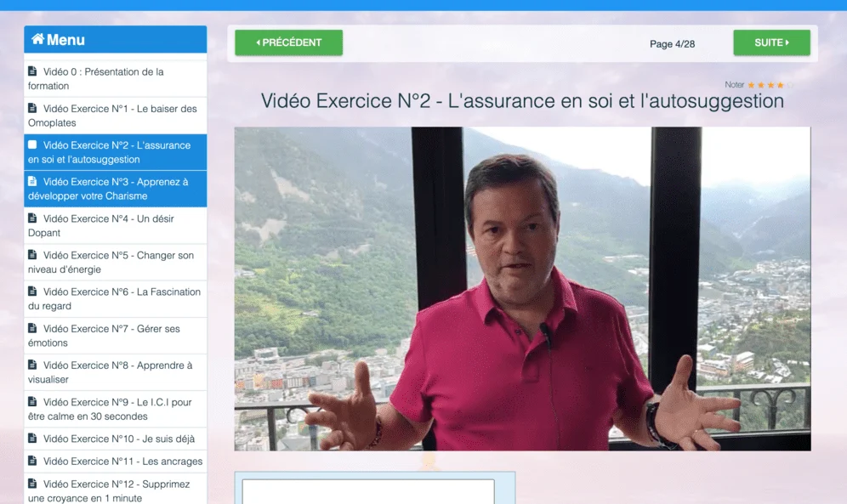Go to Exercice N°11 - Les ancrages
Viewport: 847px width, 504px height.
click(122, 462)
